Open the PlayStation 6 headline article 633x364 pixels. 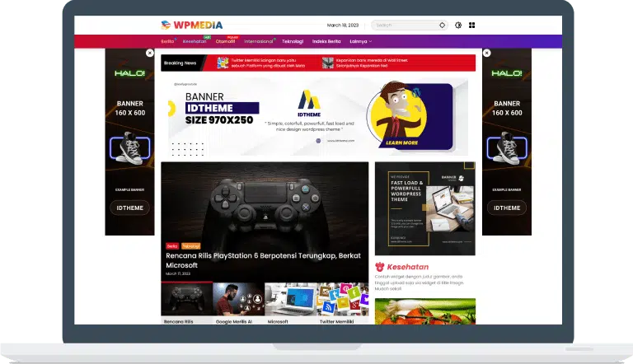(263, 260)
